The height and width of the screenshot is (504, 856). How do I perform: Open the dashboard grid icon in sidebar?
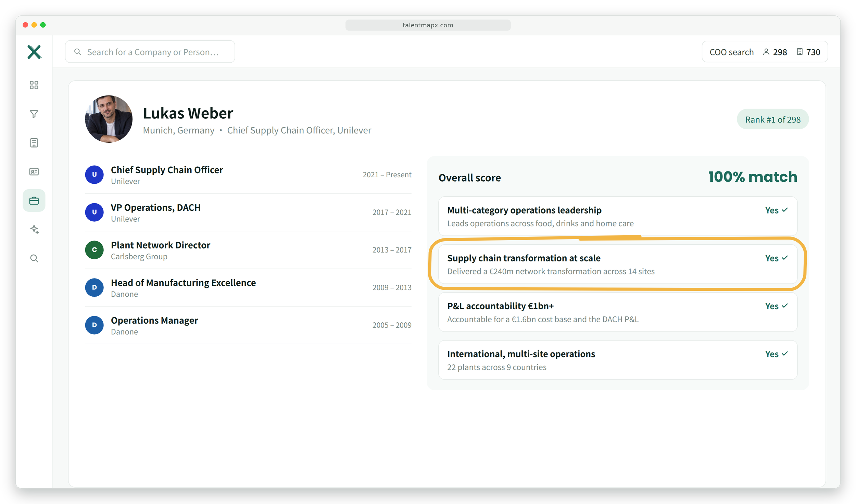34,85
